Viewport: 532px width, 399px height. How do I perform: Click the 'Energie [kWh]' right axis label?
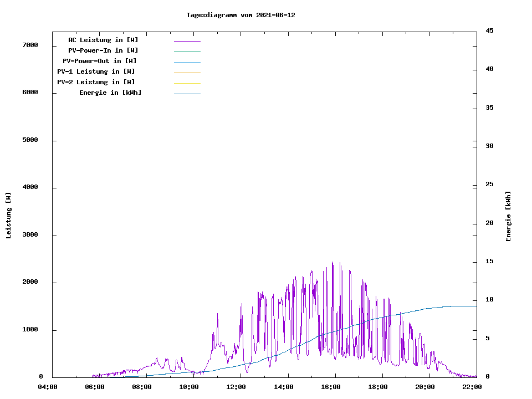(508, 216)
